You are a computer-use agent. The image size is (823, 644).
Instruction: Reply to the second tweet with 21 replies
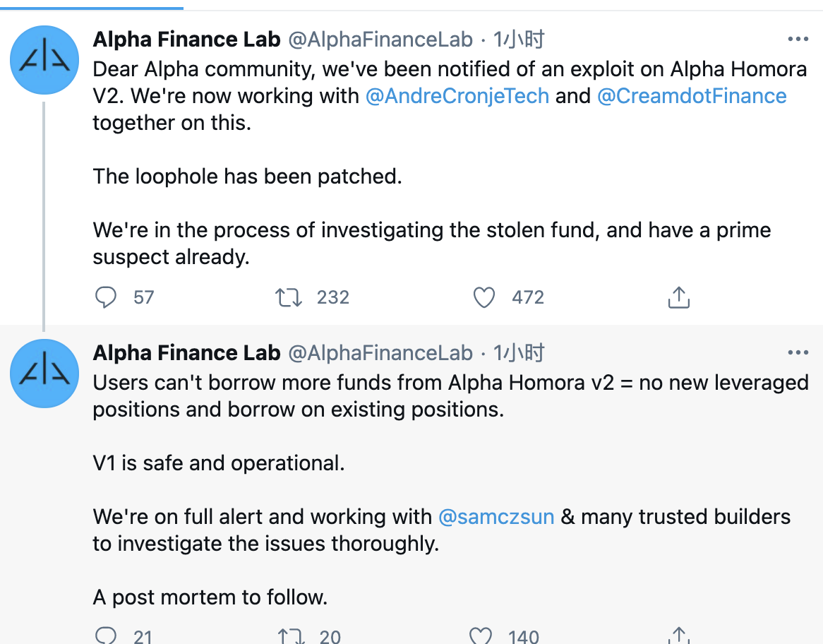tap(106, 636)
